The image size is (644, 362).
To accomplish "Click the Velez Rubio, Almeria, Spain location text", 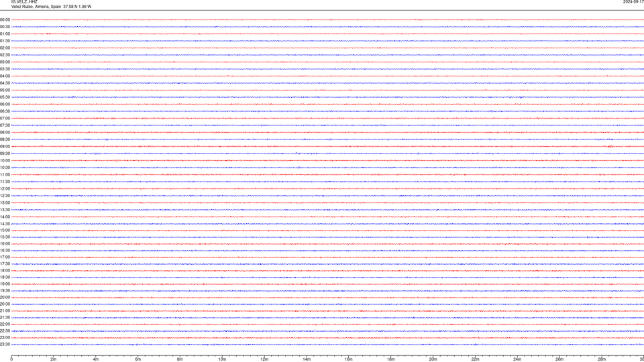I will point(36,7).
